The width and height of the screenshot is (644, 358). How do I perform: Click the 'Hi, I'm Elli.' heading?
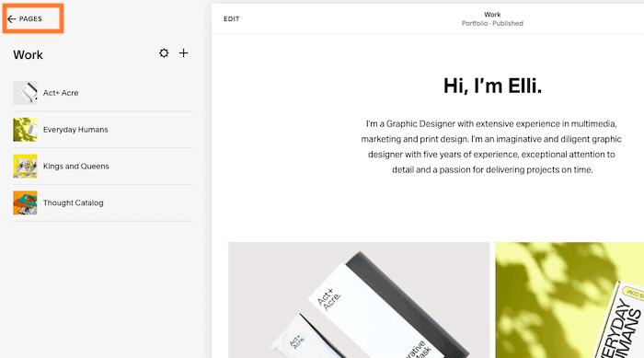492,86
